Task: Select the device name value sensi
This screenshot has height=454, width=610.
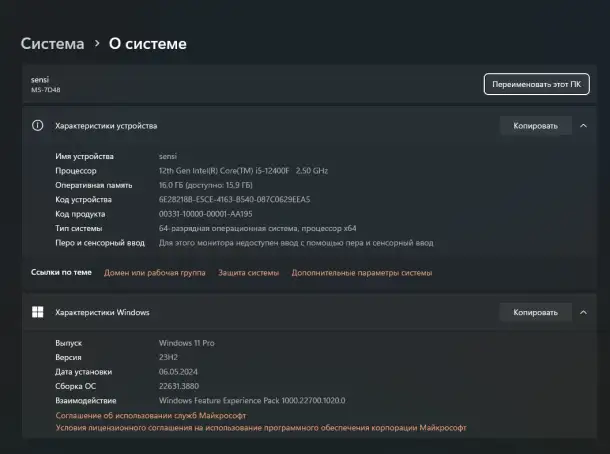Action: coord(168,156)
